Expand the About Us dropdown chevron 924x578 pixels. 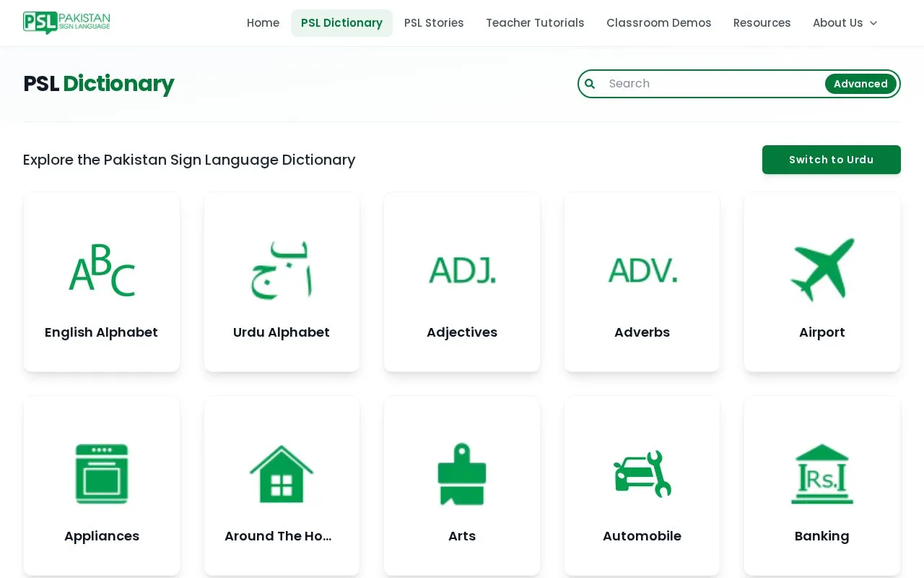pyautogui.click(x=873, y=23)
